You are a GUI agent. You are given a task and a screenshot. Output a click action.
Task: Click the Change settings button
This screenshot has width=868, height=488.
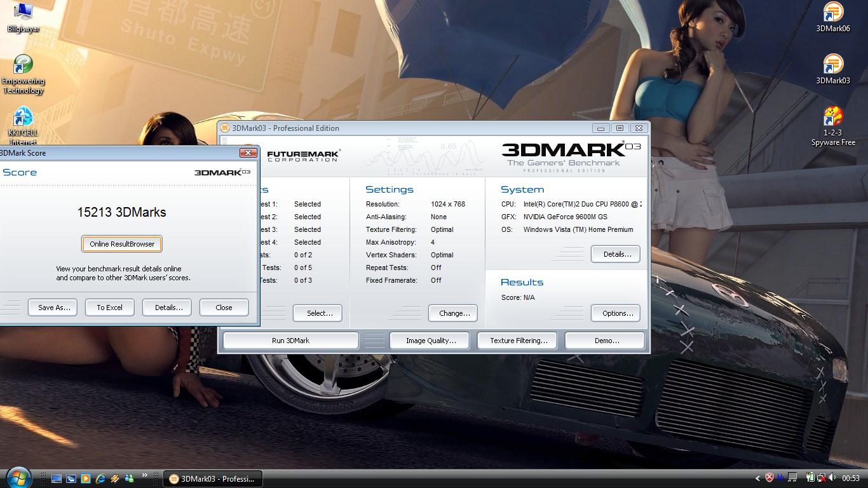[x=454, y=313]
